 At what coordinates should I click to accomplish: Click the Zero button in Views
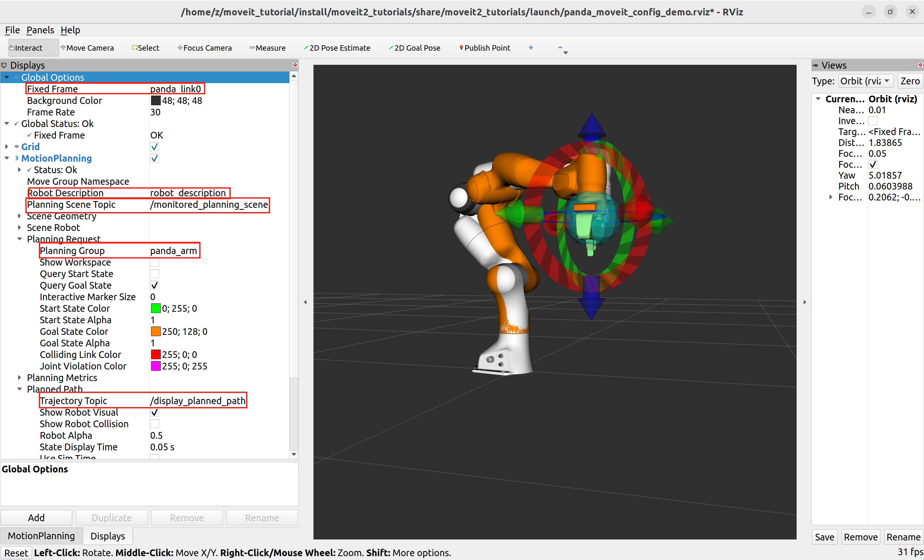click(910, 81)
